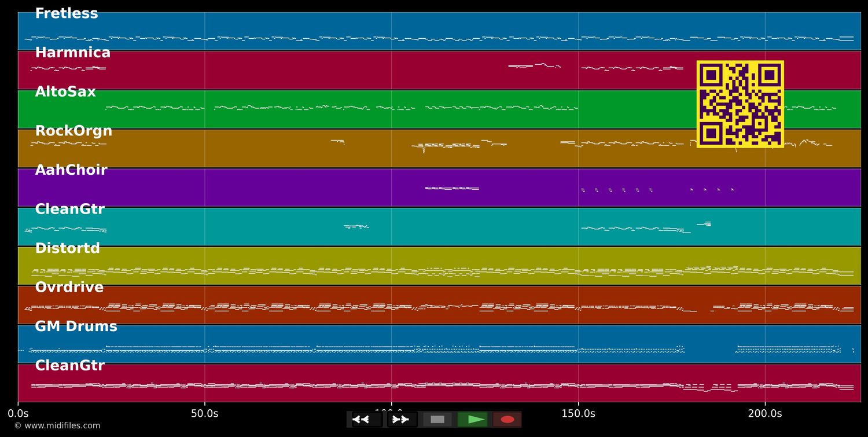868x437 pixels.
Task: Click the fast-forward button
Action: pyautogui.click(x=402, y=420)
